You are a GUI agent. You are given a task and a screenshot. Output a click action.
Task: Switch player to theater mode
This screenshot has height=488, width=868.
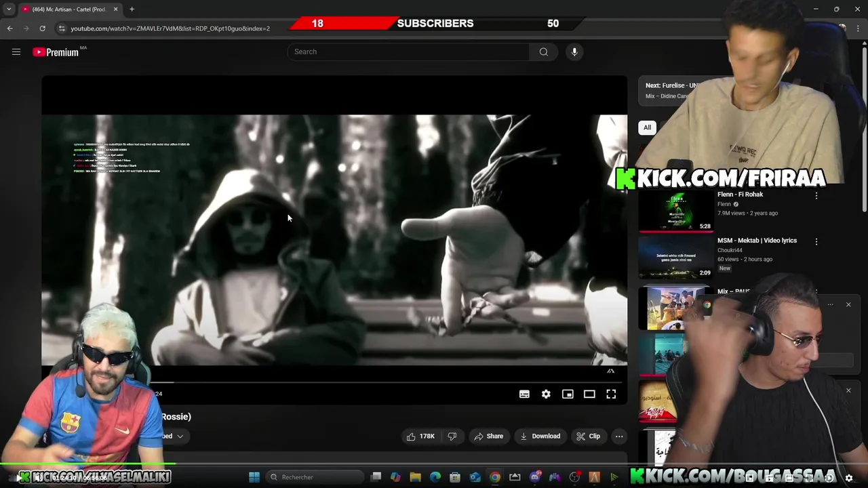pyautogui.click(x=589, y=394)
